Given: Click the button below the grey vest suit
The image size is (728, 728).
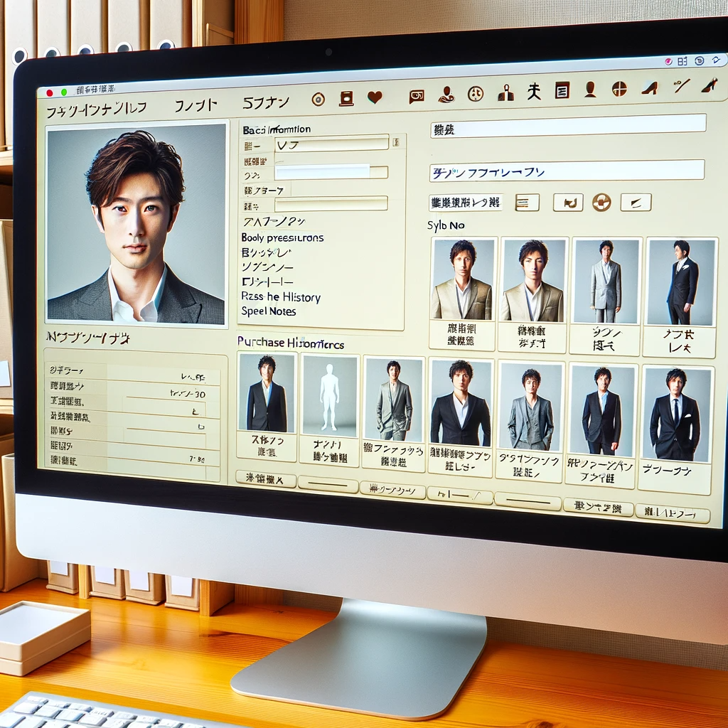Looking at the screenshot, I should tap(528, 501).
